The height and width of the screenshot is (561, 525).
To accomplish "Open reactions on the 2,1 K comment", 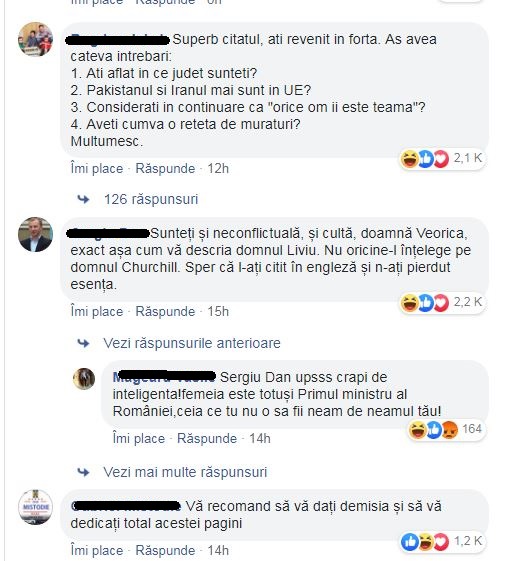I will pyautogui.click(x=441, y=158).
